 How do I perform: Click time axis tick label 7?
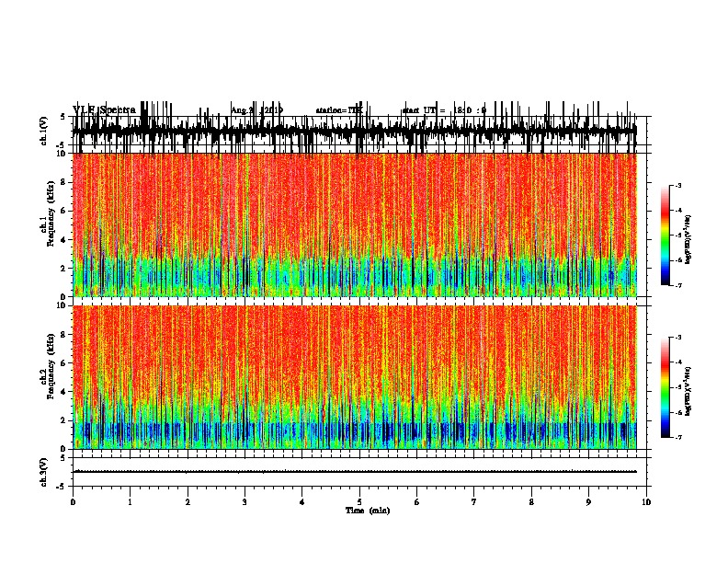click(x=474, y=502)
